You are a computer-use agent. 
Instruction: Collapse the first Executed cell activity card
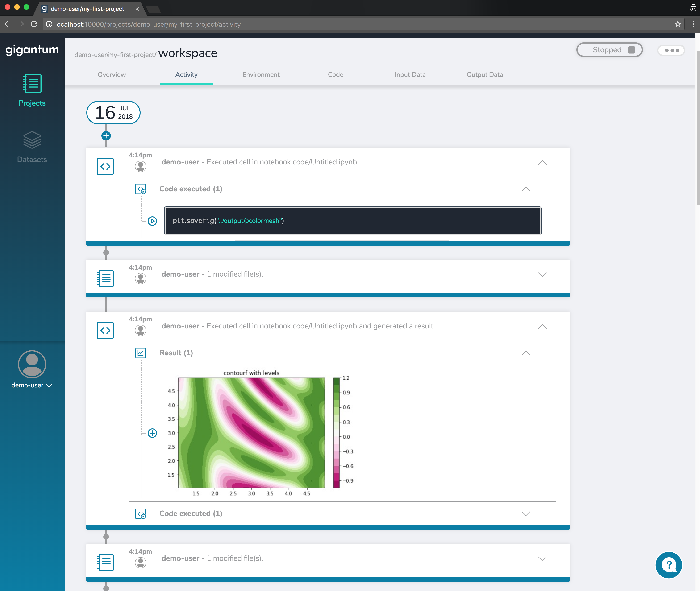point(542,163)
